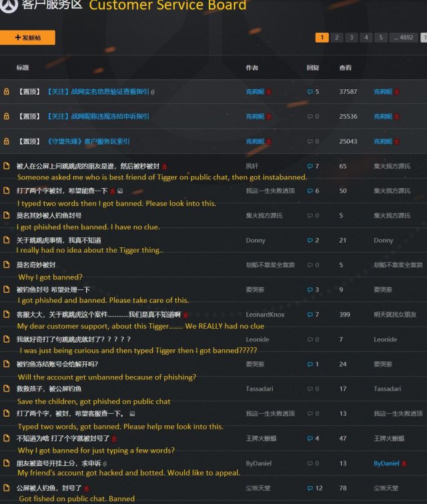
Task: Click thread icon for ByDaniel's appeal post
Action: [6, 463]
